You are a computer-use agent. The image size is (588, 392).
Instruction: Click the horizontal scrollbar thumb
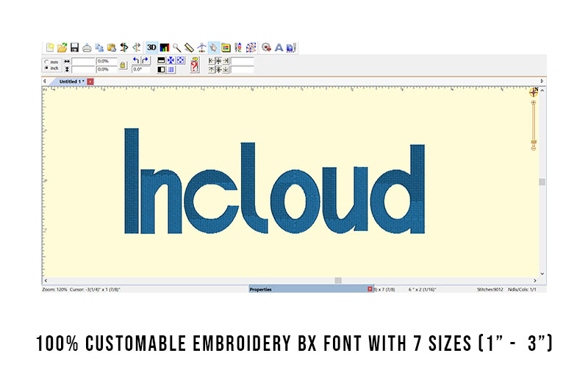point(338,281)
